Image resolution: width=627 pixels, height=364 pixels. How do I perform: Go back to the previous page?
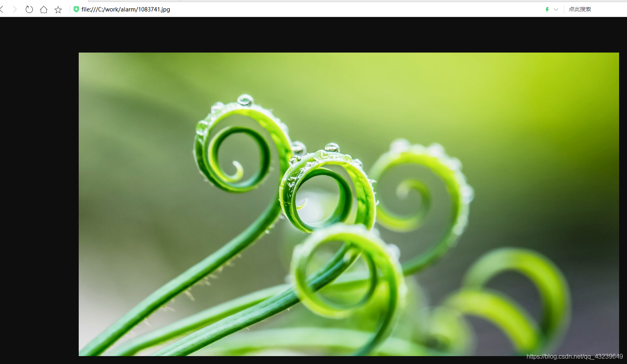pyautogui.click(x=2, y=9)
